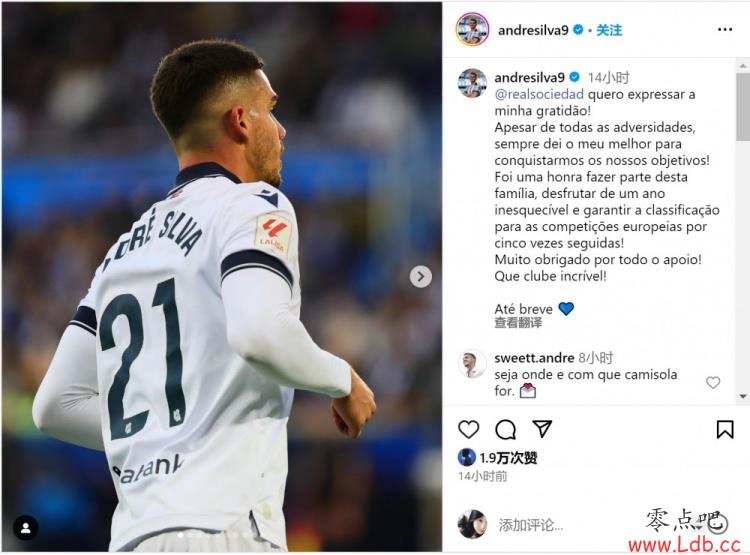This screenshot has height=555, width=750.
Task: View the 1.9万次赞 likes list
Action: [508, 457]
